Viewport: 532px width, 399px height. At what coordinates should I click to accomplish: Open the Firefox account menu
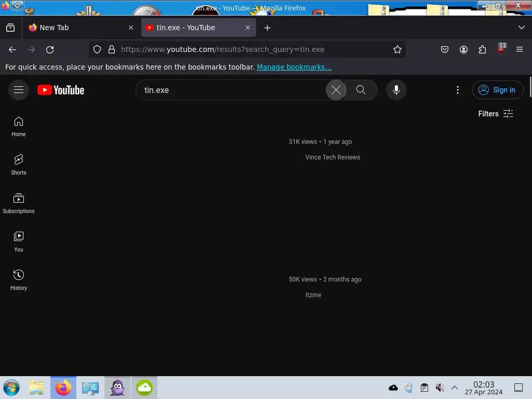(463, 49)
